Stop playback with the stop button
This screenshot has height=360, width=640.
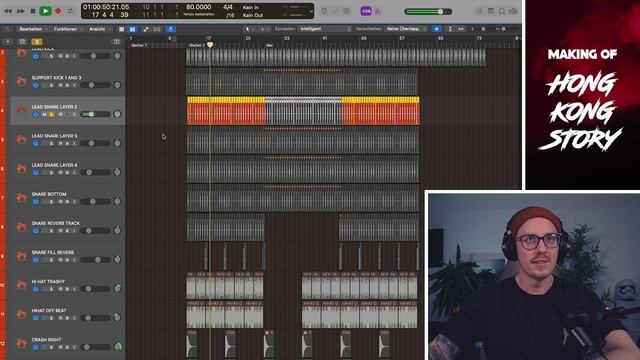[33, 11]
